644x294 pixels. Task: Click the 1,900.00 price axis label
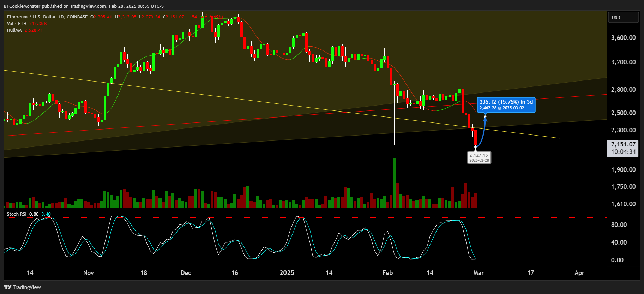click(x=623, y=170)
